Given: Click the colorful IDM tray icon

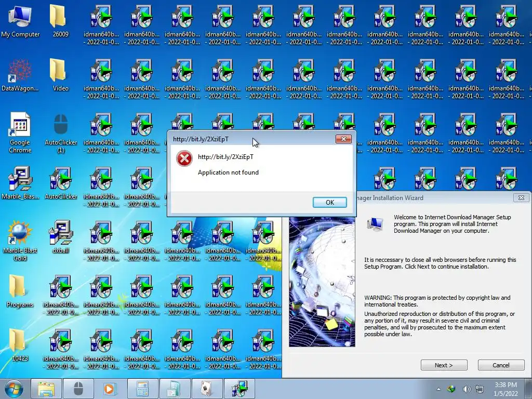Looking at the screenshot, I should [451, 389].
